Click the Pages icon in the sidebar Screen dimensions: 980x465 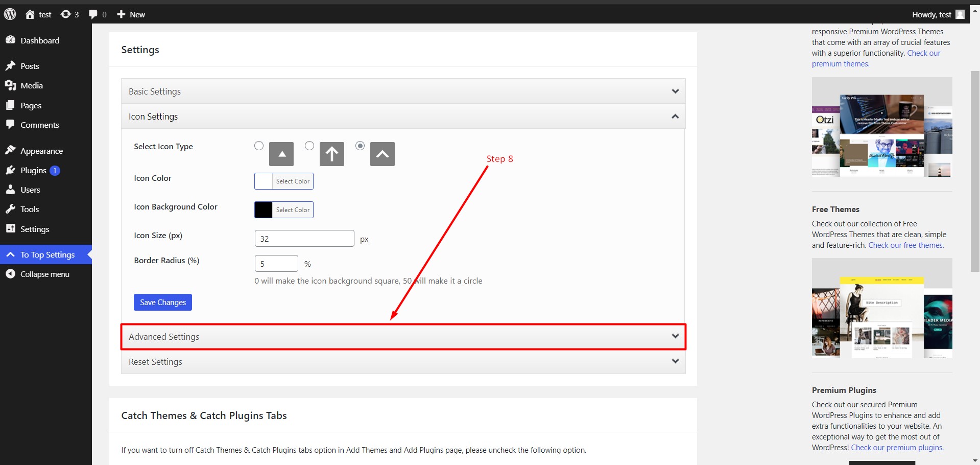pos(10,105)
